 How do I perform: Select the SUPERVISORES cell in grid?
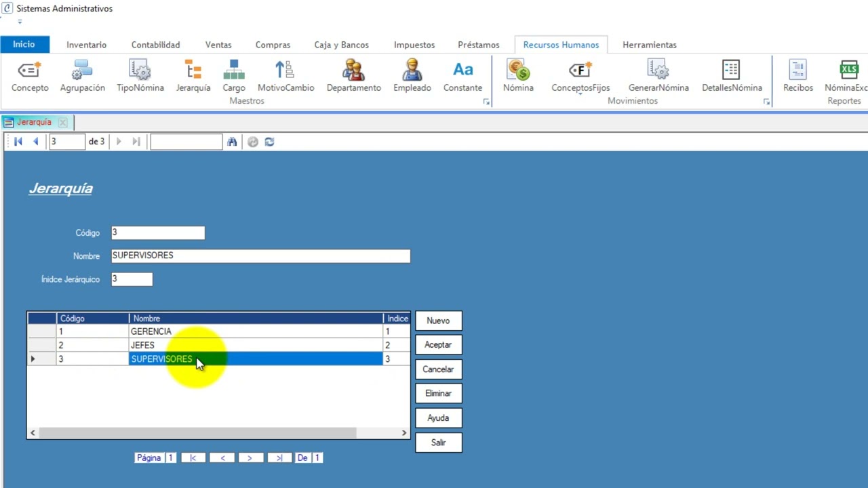coord(256,359)
